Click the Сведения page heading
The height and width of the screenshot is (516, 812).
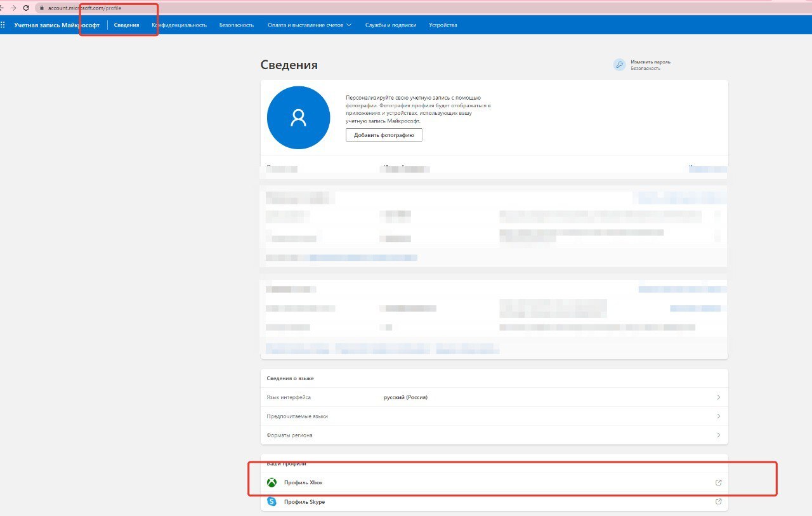click(x=289, y=65)
